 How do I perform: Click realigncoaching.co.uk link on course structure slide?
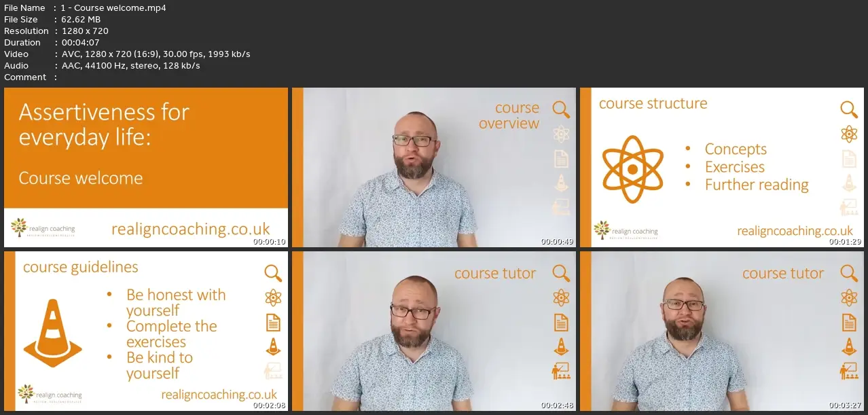point(795,231)
